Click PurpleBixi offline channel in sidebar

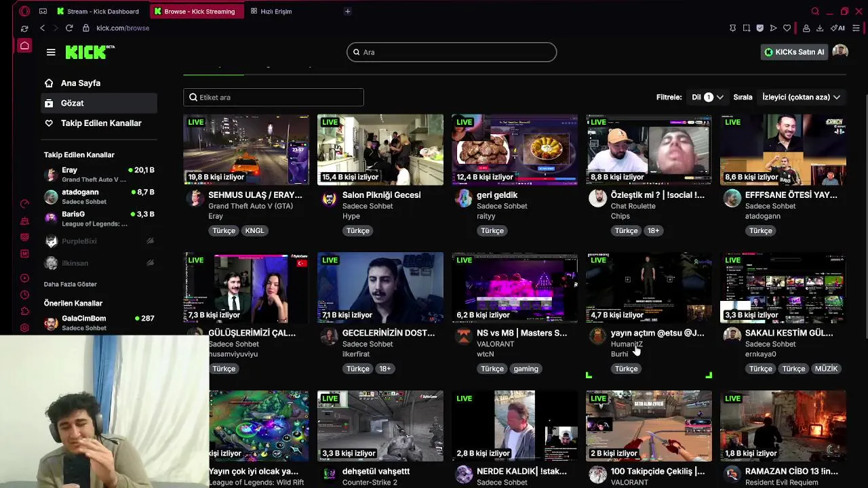tap(99, 241)
